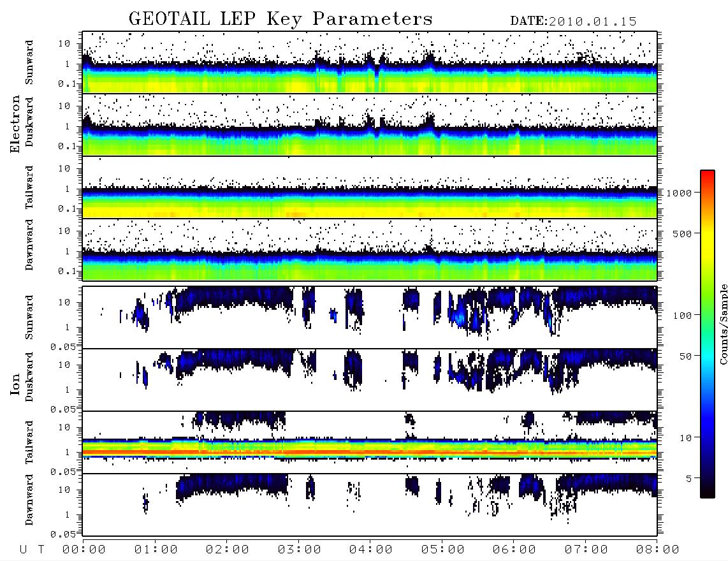728x561 pixels.
Task: Select the Ion Duskward panel label
Action: pos(29,377)
